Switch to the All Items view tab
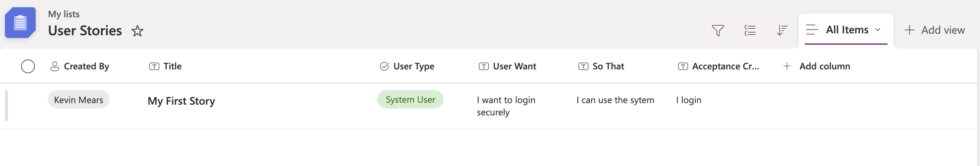 pos(847,30)
